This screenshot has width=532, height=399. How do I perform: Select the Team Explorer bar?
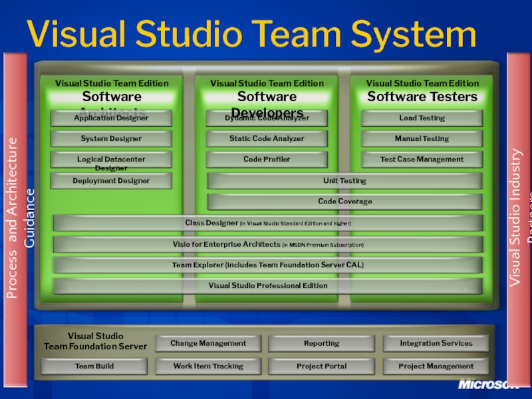click(x=267, y=265)
